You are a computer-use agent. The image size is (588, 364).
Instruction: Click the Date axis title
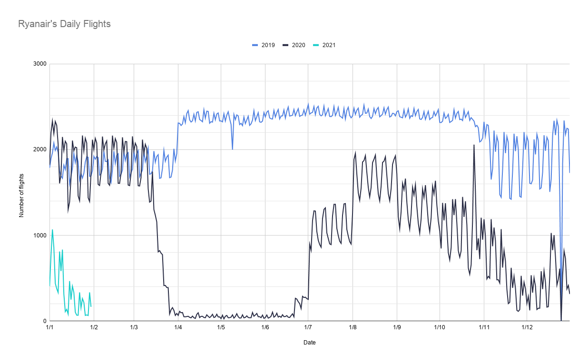click(309, 343)
